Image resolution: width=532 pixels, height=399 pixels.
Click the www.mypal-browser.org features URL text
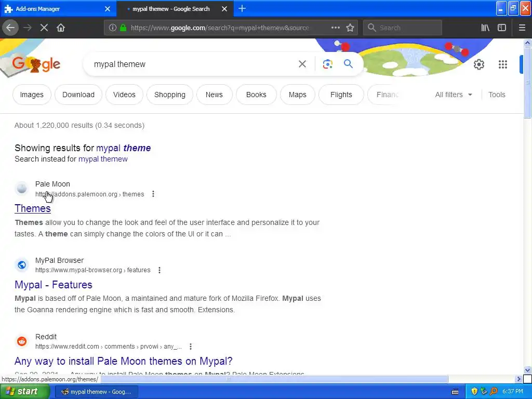(92, 270)
